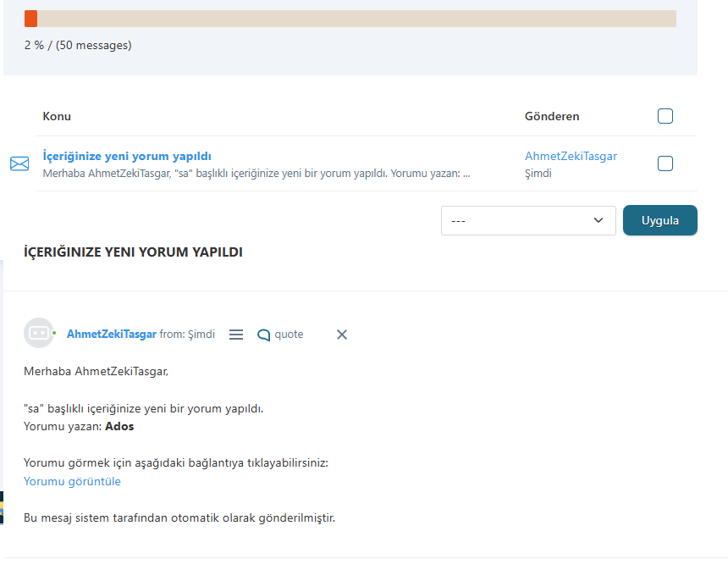Viewport: 728px width, 570px height.
Task: Click the 'İÇERİĞİNİZE YENİ YORUM YAPILDI' heading
Action: pos(133,252)
